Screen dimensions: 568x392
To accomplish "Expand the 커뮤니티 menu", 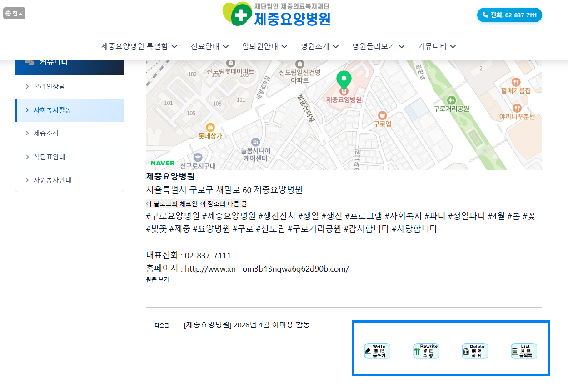I will tap(437, 46).
